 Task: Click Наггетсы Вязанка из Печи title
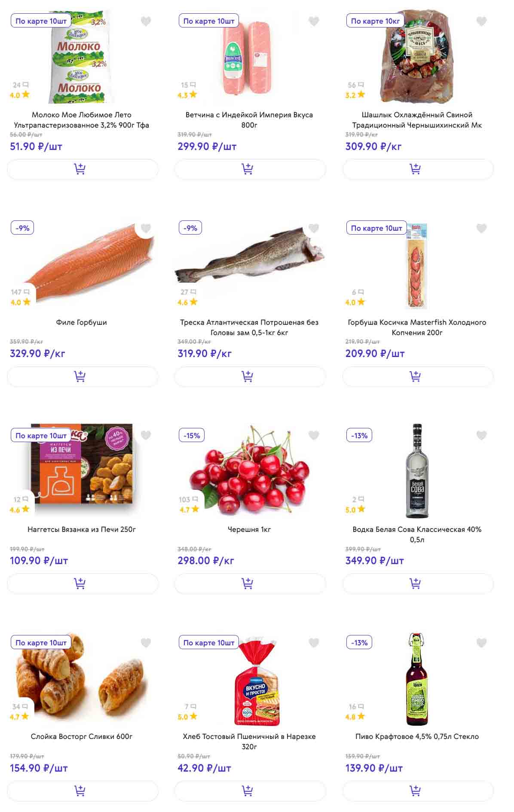point(82,529)
